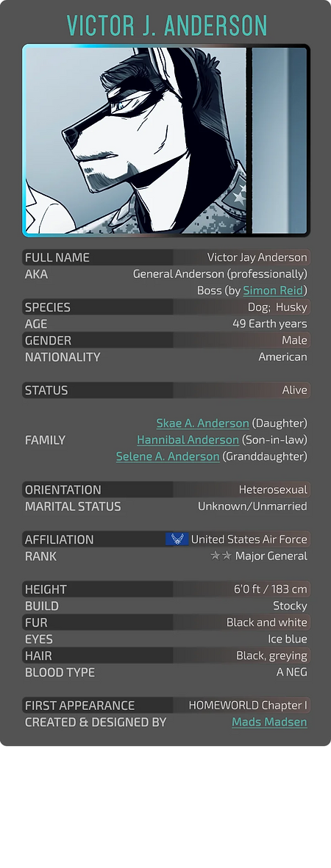Select the BLOOD TYPE A NEG value
Screen dimensions: 331x868
point(291,672)
